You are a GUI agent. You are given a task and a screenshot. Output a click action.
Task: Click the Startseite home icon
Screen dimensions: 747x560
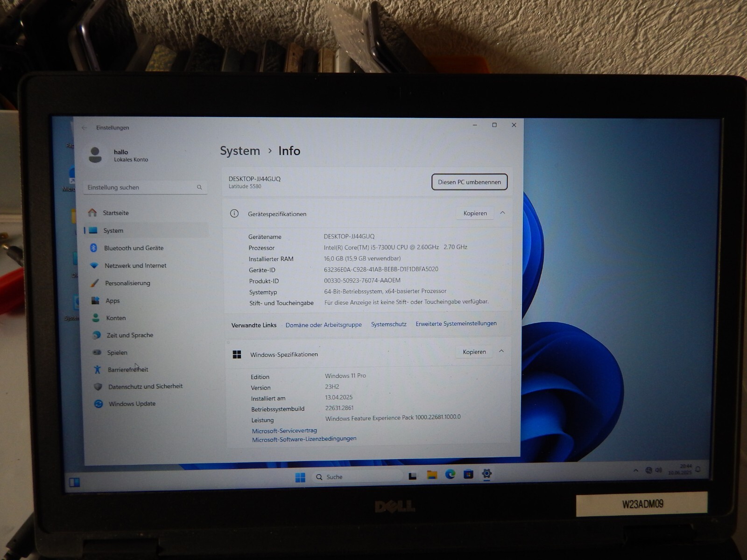(x=92, y=213)
